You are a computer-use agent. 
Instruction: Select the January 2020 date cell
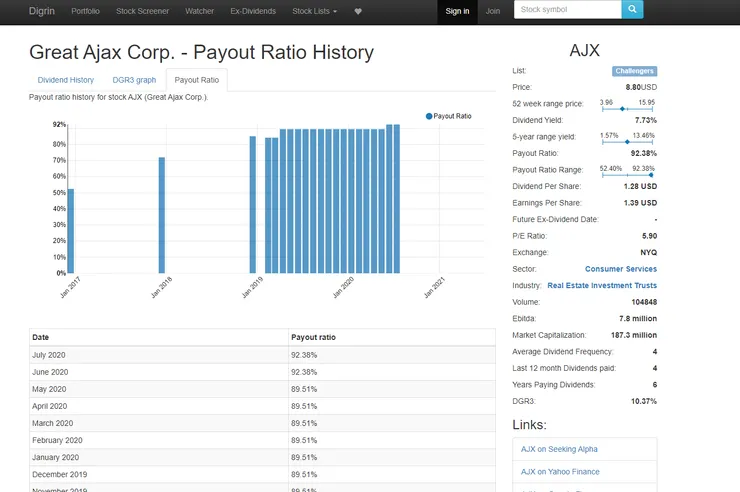[x=159, y=457]
